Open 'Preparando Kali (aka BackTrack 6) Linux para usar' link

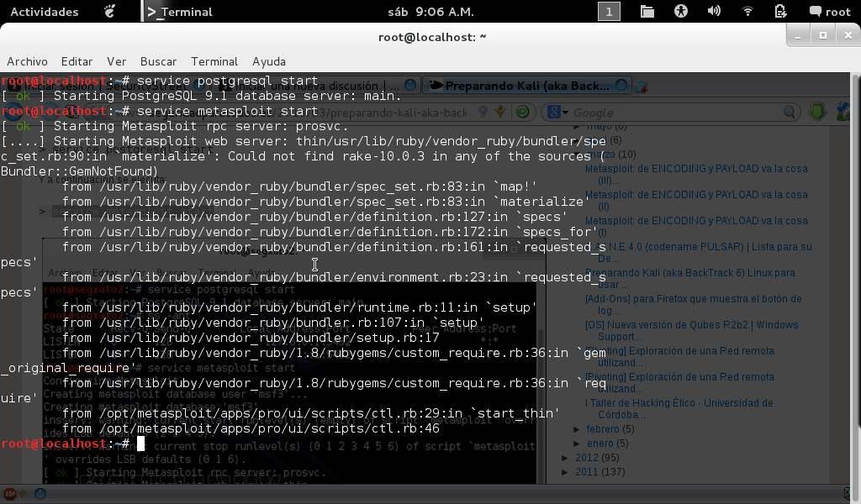[689, 279]
